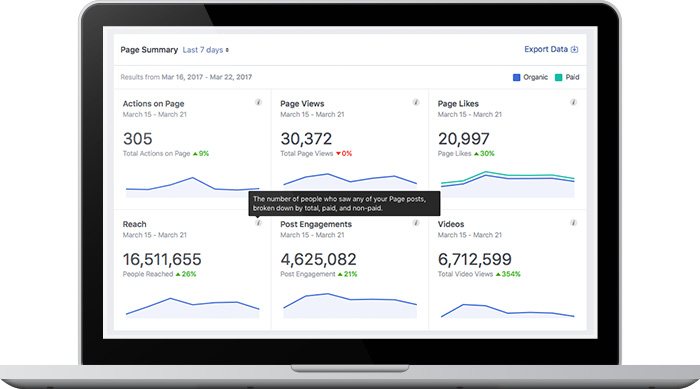The width and height of the screenshot is (700, 389).
Task: Click the Results from Mar 16, 2017 text
Action: point(186,77)
